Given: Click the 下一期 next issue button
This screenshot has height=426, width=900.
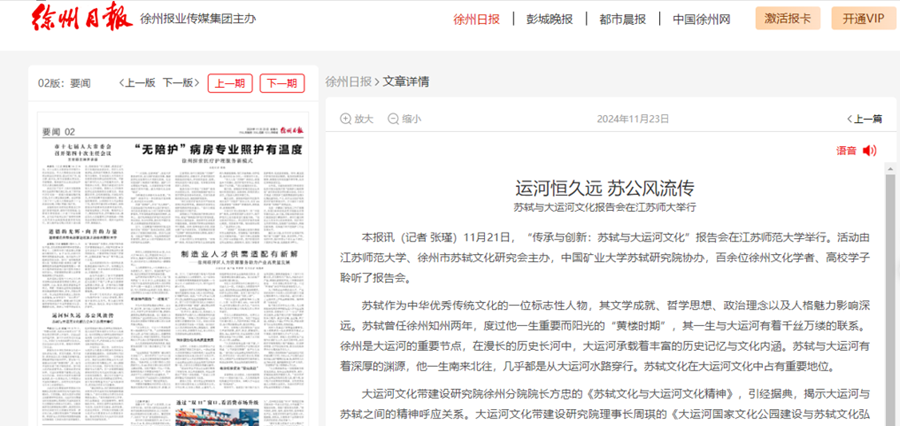Looking at the screenshot, I should [x=281, y=83].
